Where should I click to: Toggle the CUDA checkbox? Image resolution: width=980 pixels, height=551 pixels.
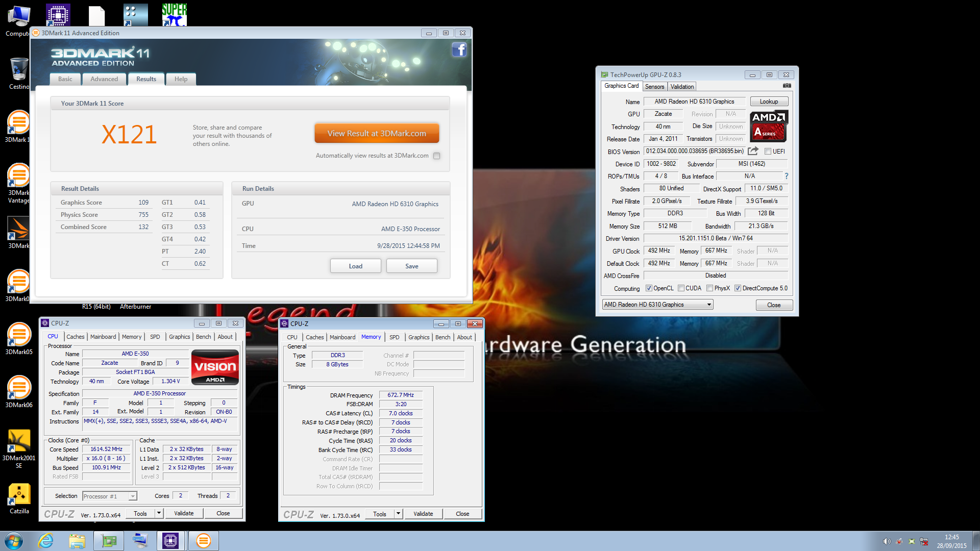(681, 288)
